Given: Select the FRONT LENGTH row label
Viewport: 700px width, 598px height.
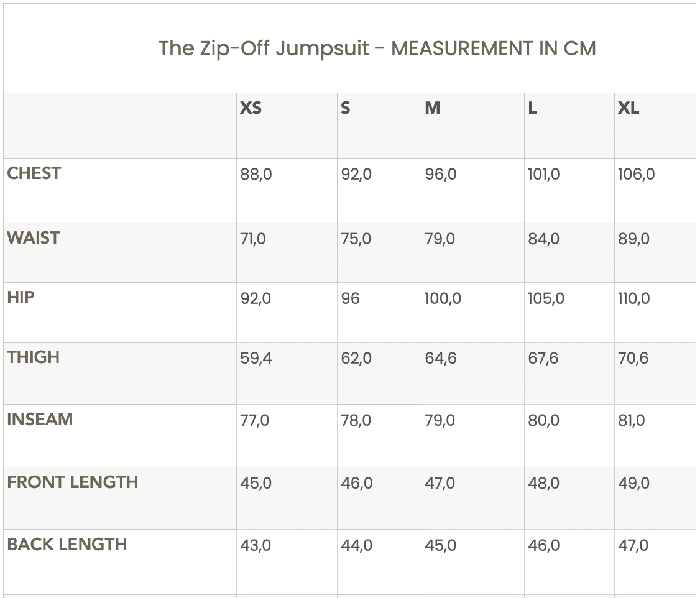Looking at the screenshot, I should pos(73,482).
